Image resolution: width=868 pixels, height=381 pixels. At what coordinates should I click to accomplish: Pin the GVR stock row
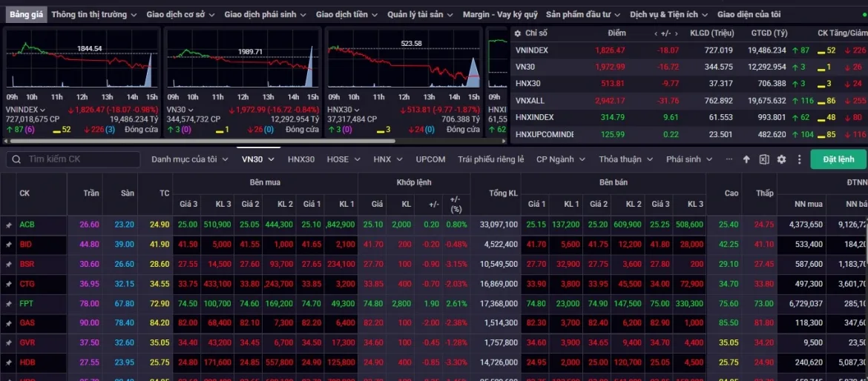pos(8,343)
